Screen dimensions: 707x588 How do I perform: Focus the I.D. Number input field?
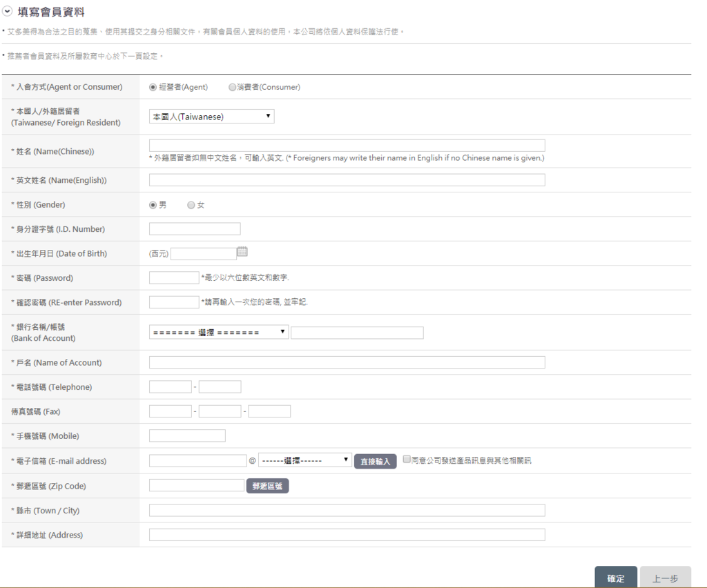coord(195,229)
